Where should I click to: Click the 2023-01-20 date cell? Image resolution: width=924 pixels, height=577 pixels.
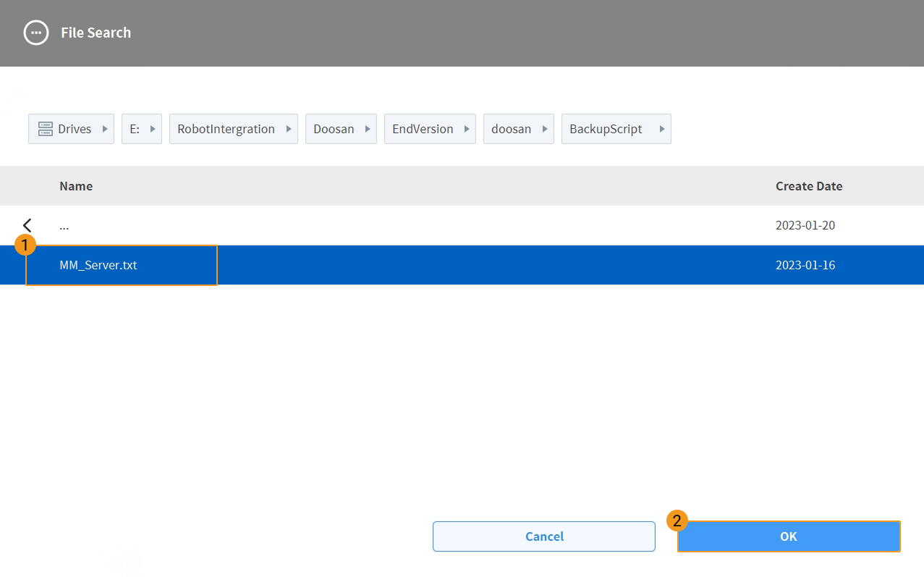(x=805, y=225)
